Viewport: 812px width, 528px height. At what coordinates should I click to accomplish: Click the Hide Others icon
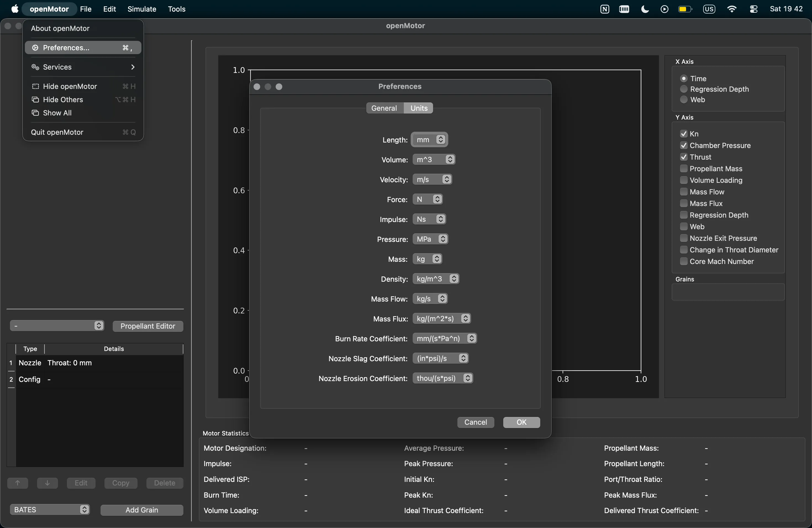[35, 100]
